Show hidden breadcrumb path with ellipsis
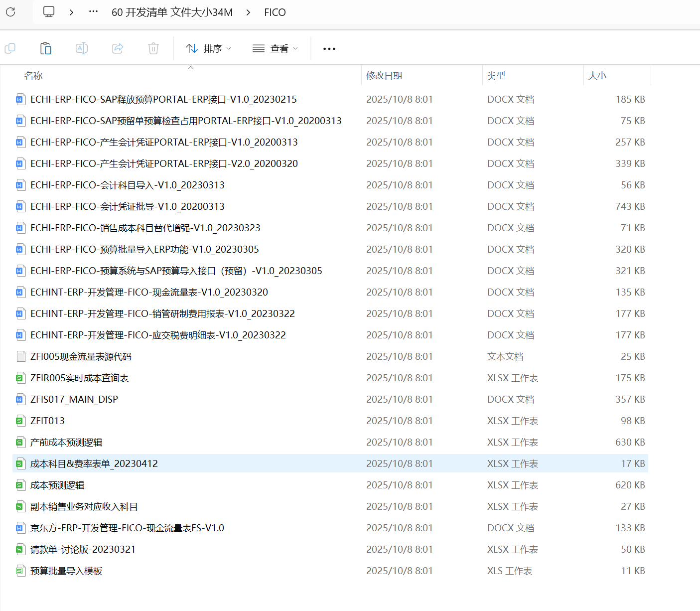Viewport: 700px width, 611px height. [93, 12]
